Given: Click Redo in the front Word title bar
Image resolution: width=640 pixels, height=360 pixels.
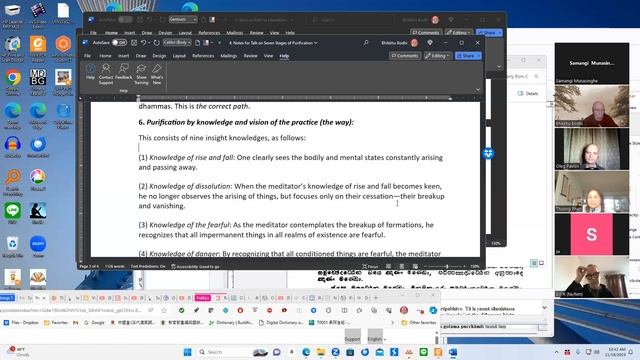Looking at the screenshot, I should pos(156,42).
